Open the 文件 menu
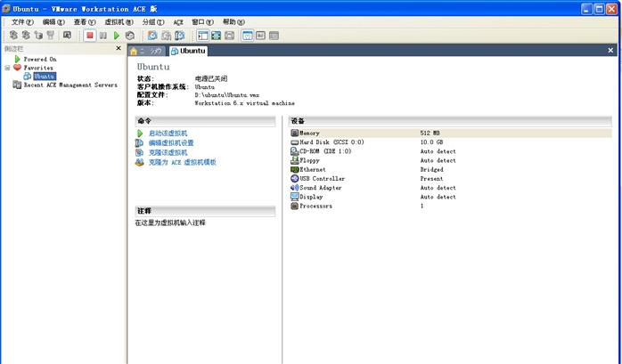This screenshot has height=364, width=622. click(x=22, y=22)
